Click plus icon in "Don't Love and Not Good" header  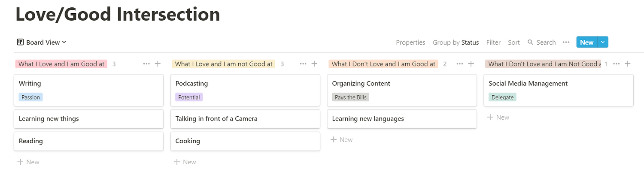pos(628,64)
